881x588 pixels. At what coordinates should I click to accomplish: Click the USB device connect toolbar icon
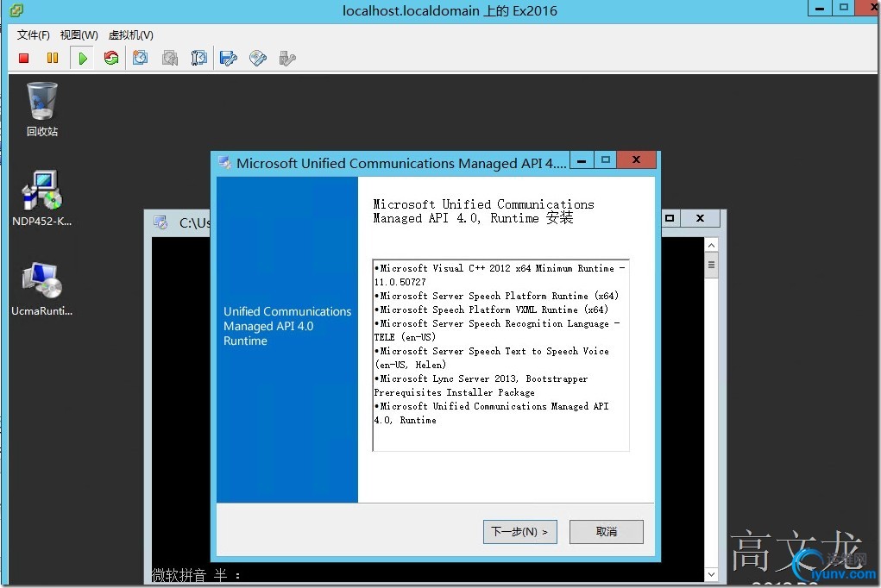click(x=287, y=58)
